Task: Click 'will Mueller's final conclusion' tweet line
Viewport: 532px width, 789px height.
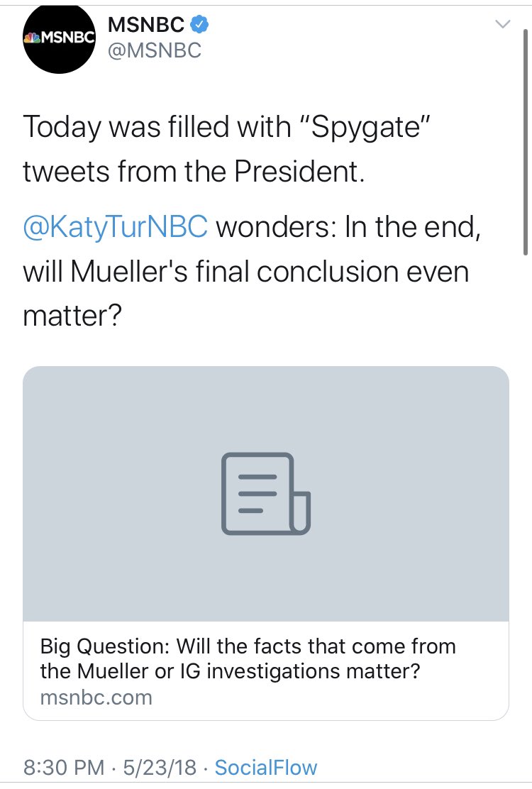Action: point(246,272)
